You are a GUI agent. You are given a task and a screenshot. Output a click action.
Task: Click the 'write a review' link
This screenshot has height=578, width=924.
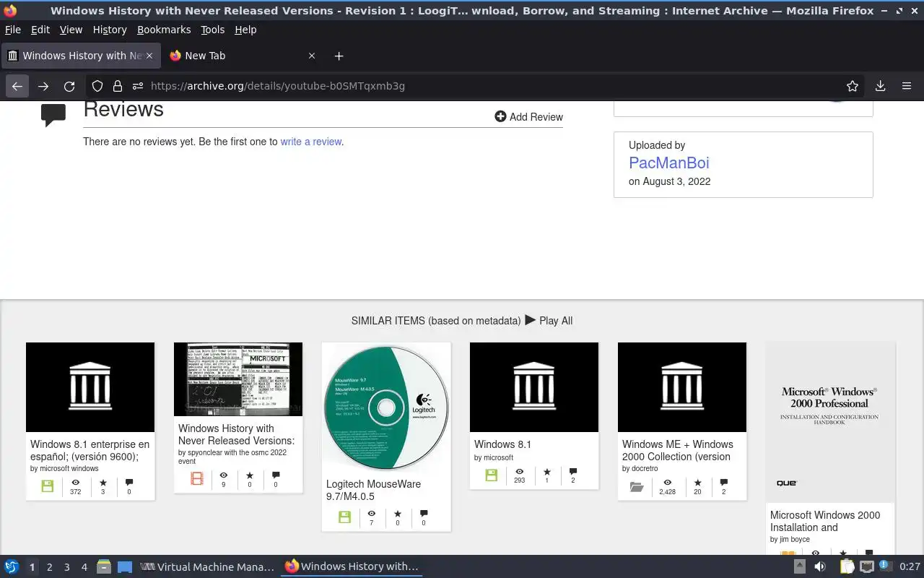coord(310,142)
